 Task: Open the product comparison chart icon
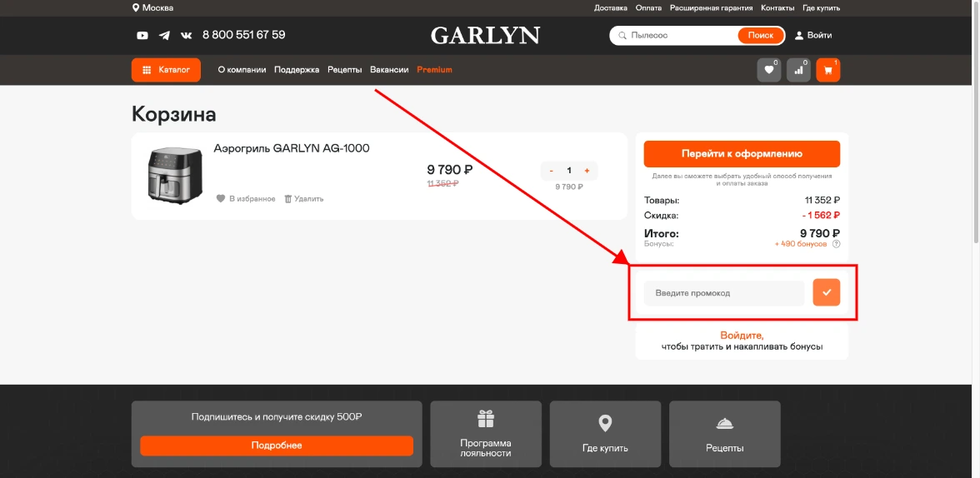[798, 70]
